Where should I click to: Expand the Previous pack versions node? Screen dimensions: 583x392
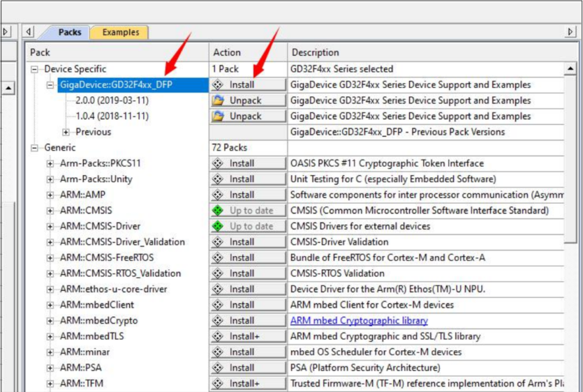point(66,133)
